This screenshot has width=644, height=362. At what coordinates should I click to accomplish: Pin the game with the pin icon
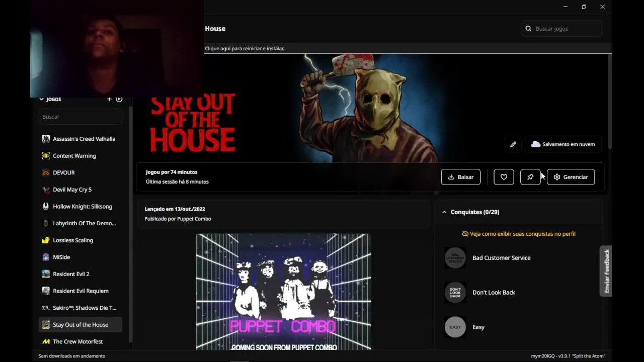click(x=530, y=177)
